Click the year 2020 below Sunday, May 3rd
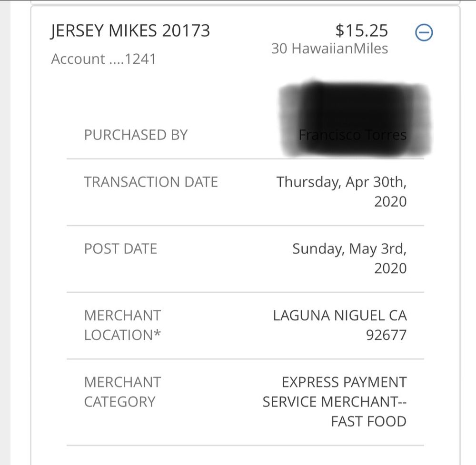This screenshot has width=476, height=465. coord(390,268)
